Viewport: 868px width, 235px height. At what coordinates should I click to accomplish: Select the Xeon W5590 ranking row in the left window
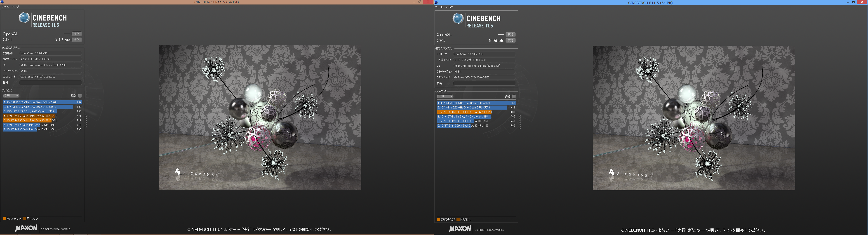tap(42, 102)
